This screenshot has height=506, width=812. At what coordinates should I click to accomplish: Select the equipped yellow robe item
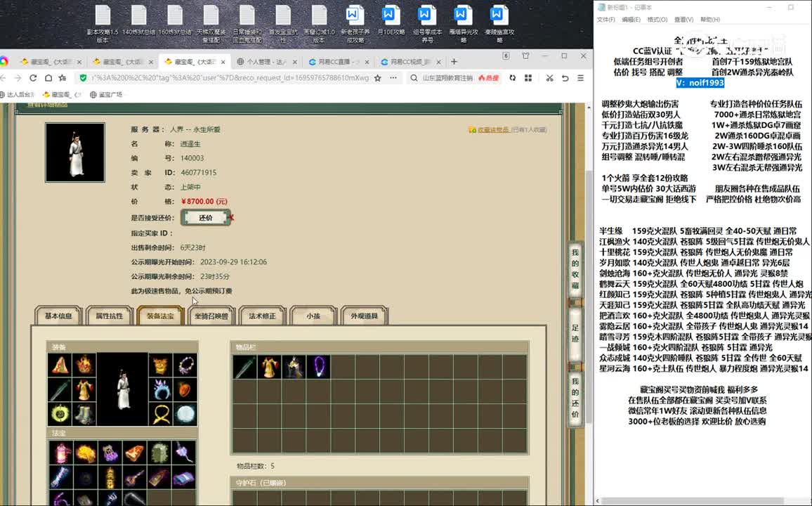pyautogui.click(x=84, y=389)
